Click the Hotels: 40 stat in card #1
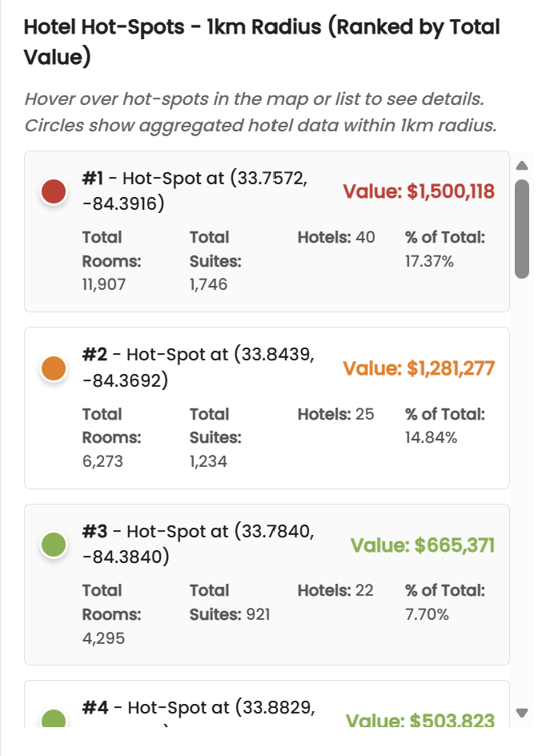 [336, 237]
